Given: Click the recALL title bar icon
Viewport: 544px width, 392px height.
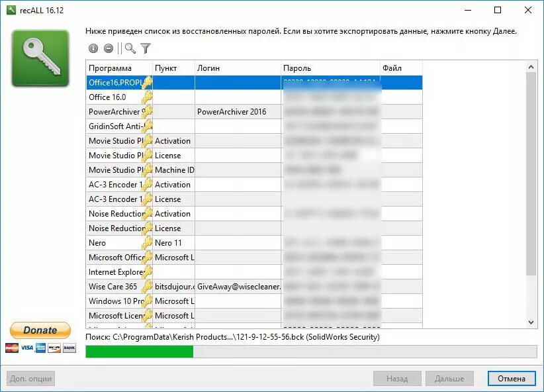Looking at the screenshot, I should (11, 10).
